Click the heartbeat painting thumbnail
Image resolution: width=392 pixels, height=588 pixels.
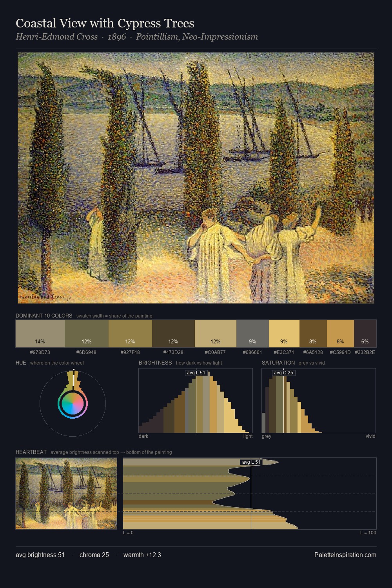(x=66, y=494)
